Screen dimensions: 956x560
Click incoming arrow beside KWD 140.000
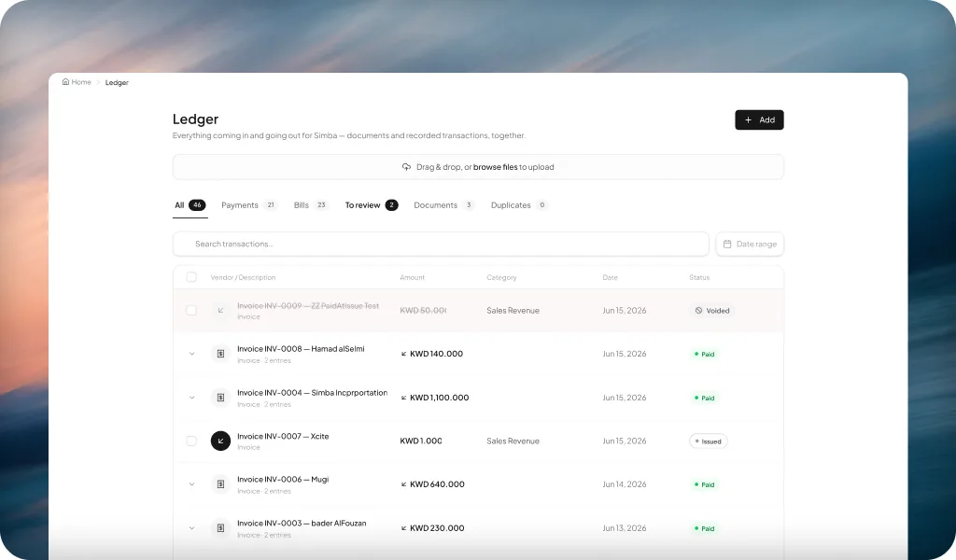403,354
